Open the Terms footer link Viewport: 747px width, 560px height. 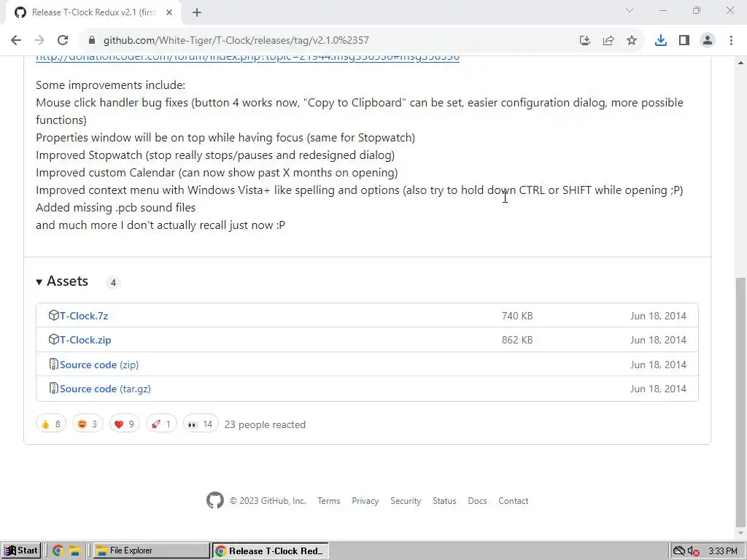(329, 501)
